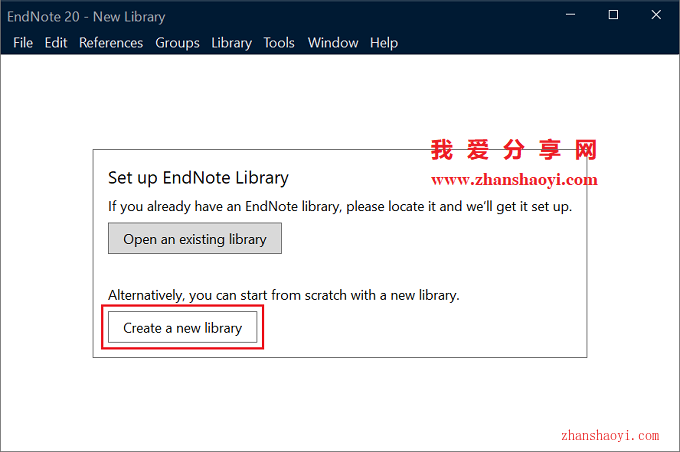Select the text 'Alternatively, you can start from scratch'
The image size is (680, 452).
click(x=228, y=295)
